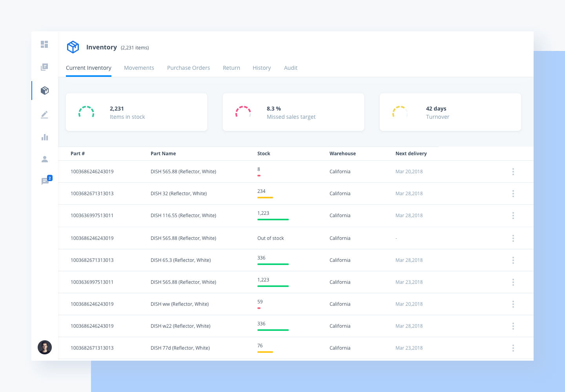The height and width of the screenshot is (392, 565).
Task: Open the History tab
Action: pyautogui.click(x=262, y=68)
